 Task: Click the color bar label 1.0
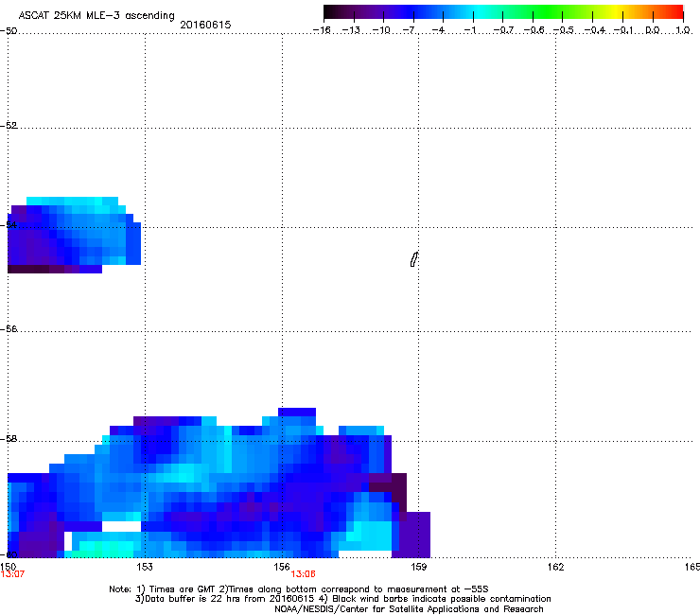(683, 30)
